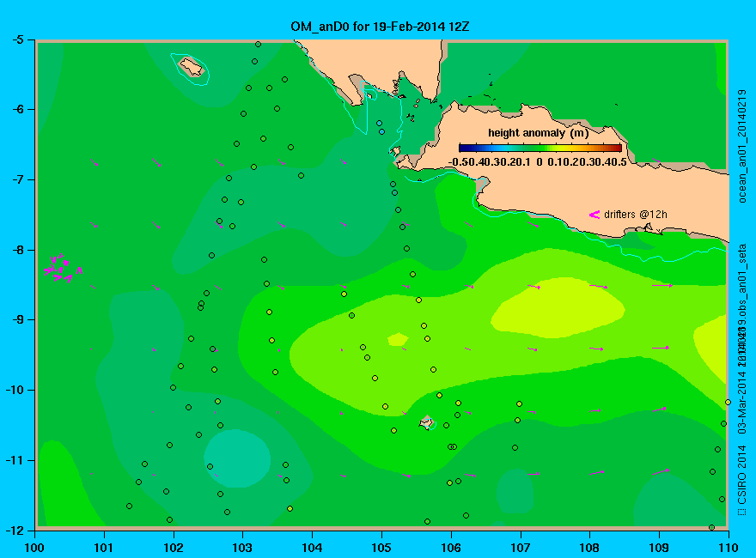Click the vertical "03-Mar-2014" date text

[x=742, y=402]
